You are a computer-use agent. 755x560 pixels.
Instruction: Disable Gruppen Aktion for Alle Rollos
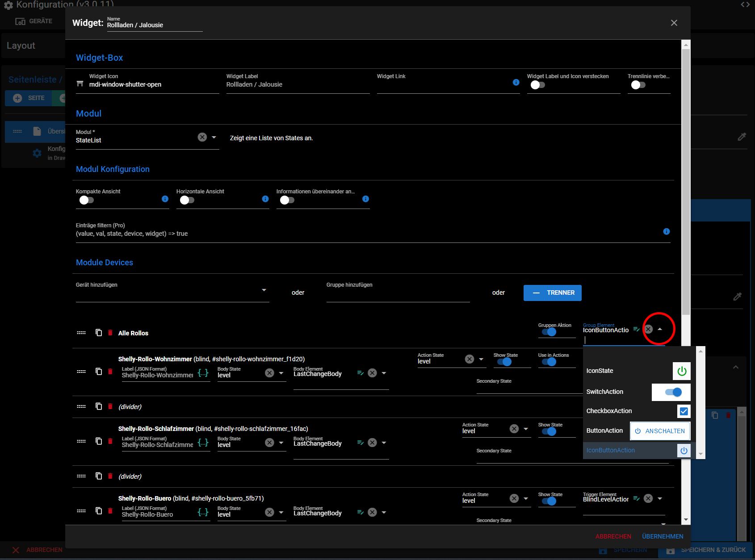coord(549,332)
